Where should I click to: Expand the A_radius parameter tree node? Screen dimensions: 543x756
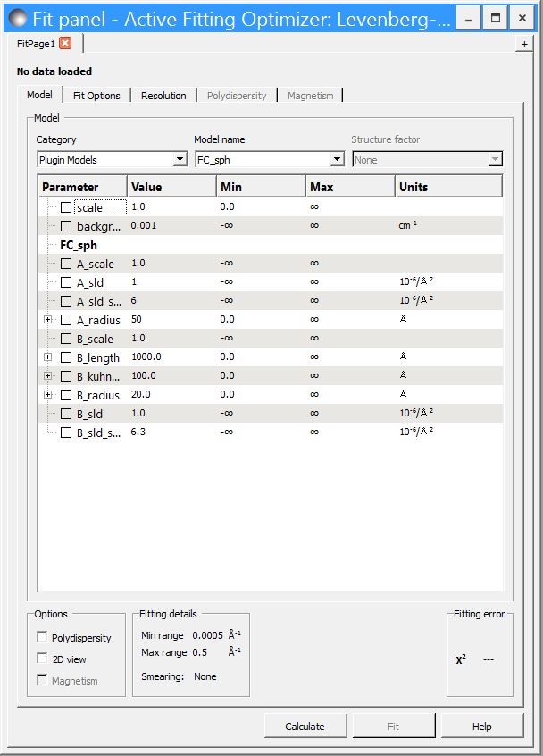(48, 320)
